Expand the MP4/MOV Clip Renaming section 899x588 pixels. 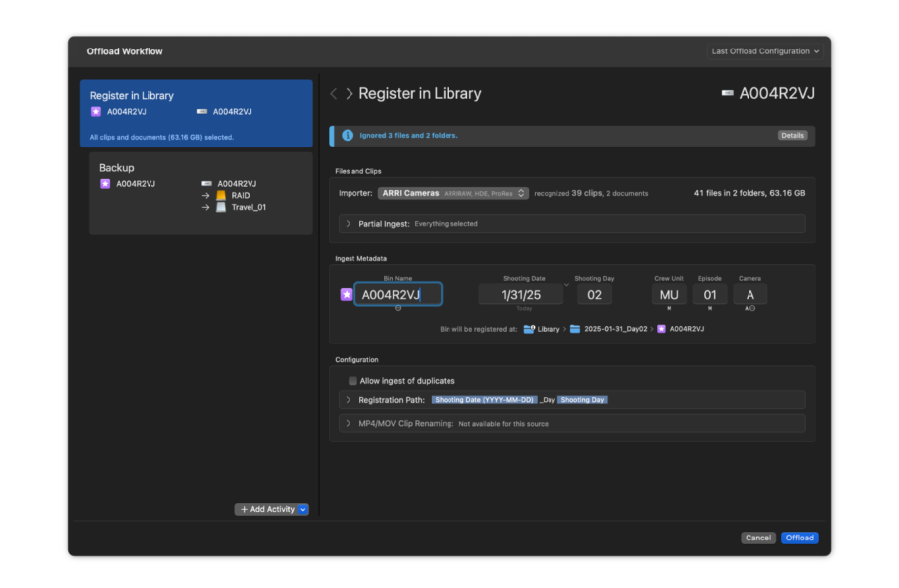[x=349, y=423]
